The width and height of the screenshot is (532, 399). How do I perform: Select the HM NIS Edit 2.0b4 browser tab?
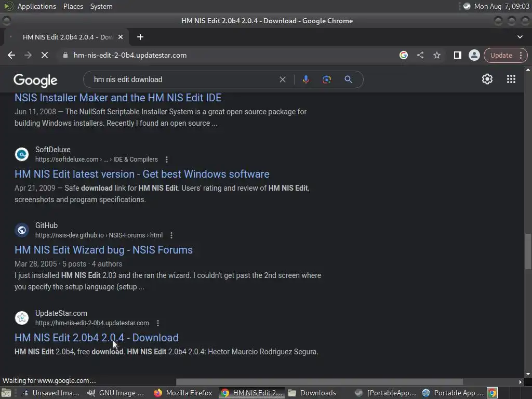(x=67, y=37)
